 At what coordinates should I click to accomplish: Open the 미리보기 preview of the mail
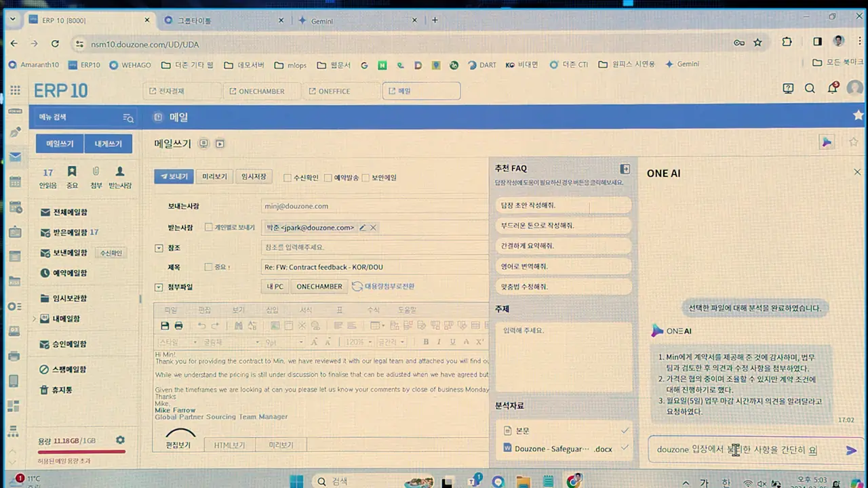pyautogui.click(x=215, y=177)
